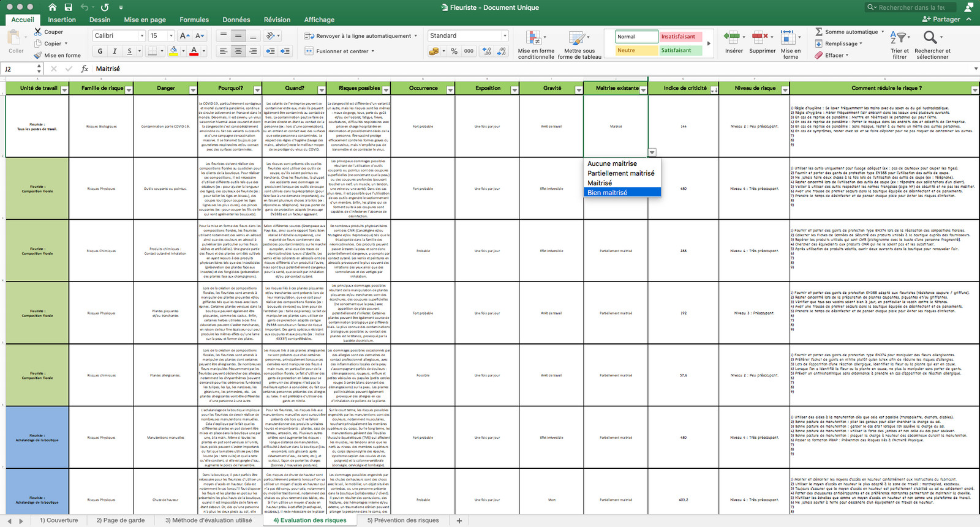This screenshot has height=527, width=980.
Task: Open the Danger column filter arrow
Action: pos(193,90)
